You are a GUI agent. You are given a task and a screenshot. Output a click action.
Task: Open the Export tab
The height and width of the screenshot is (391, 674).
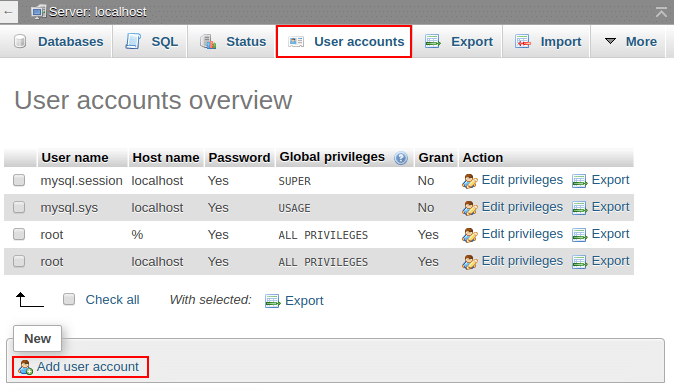(x=472, y=42)
